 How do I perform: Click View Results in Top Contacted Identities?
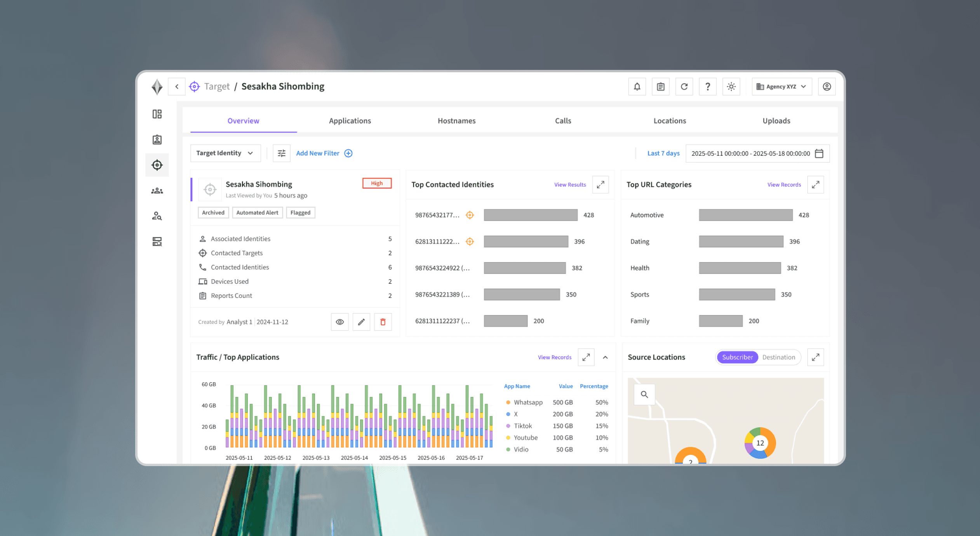point(570,184)
